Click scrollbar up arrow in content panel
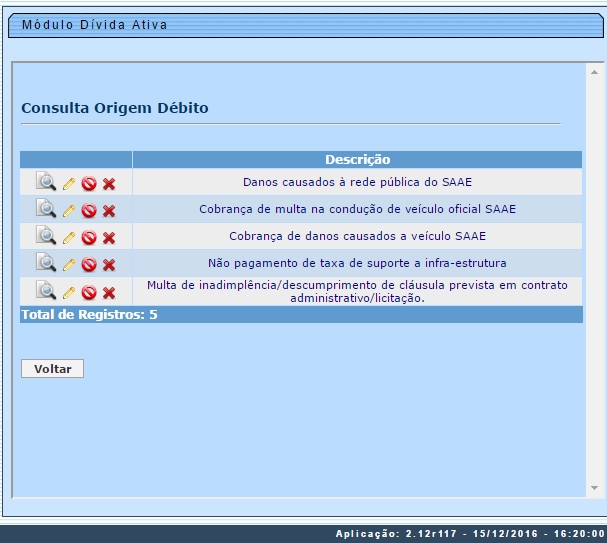Screen dimensions: 607x544 [x=594, y=74]
